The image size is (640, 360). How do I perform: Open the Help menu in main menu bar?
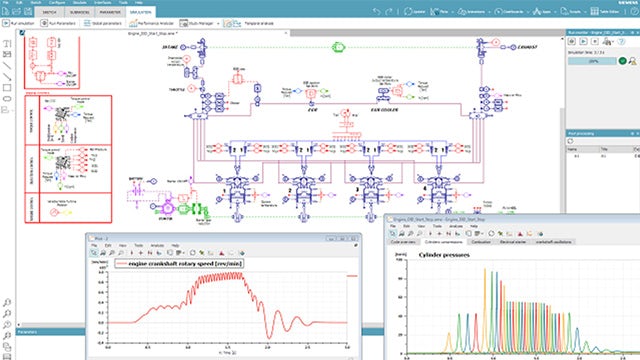tap(139, 2)
